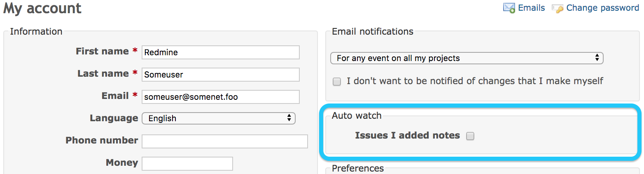The height and width of the screenshot is (174, 644).
Task: Expand the email notifications event dropdown
Action: tap(467, 58)
